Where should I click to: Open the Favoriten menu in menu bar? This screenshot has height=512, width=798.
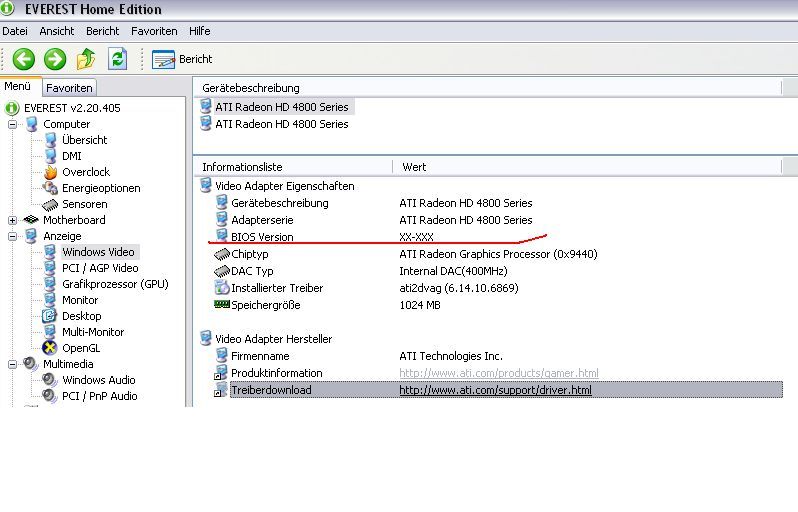click(154, 31)
